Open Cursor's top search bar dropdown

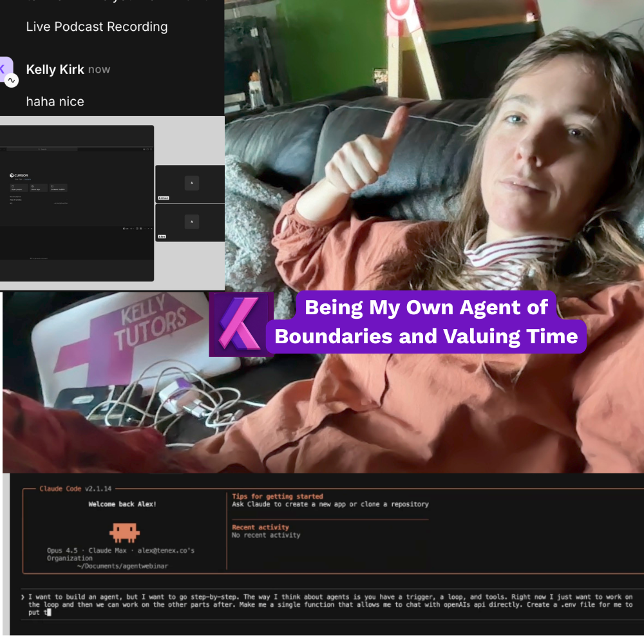pyautogui.click(x=42, y=149)
